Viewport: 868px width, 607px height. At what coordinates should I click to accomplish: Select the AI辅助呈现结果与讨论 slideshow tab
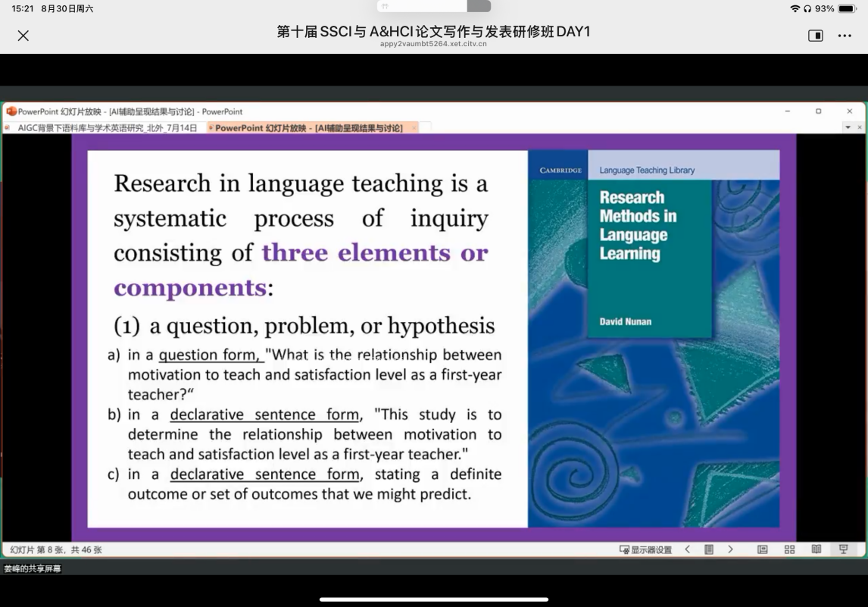click(308, 128)
